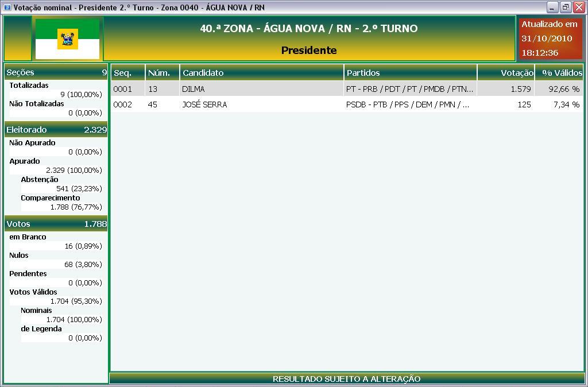
Task: Click the em Branco label
Action: (28, 237)
